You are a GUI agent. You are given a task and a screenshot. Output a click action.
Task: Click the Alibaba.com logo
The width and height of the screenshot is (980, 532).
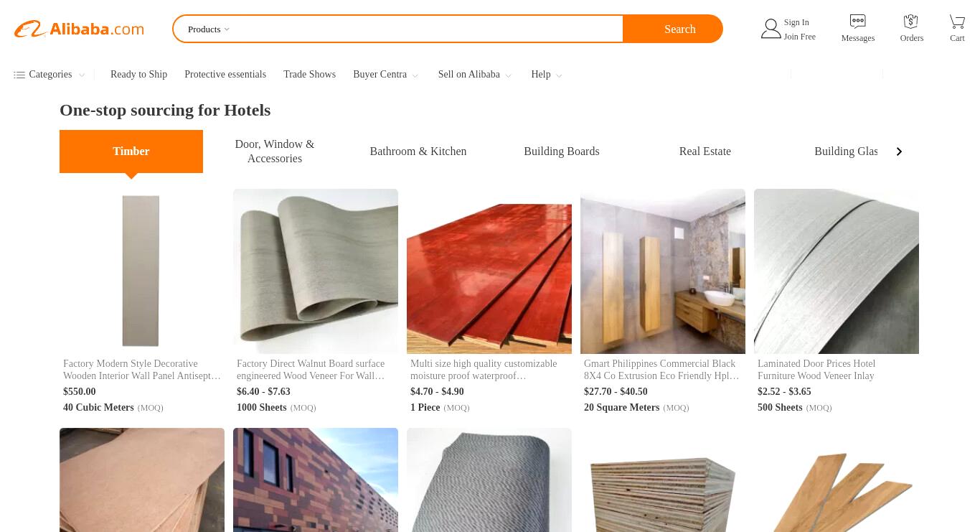pyautogui.click(x=79, y=29)
